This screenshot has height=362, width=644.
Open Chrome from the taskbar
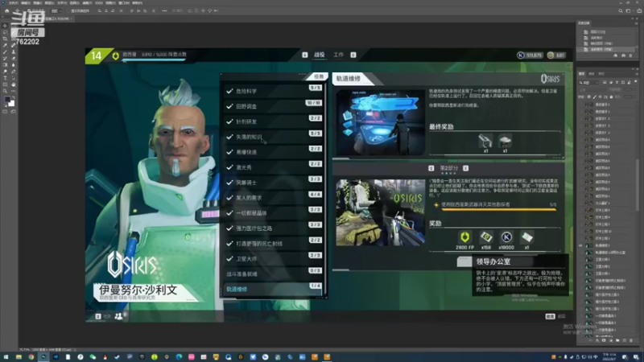[x=31, y=357]
